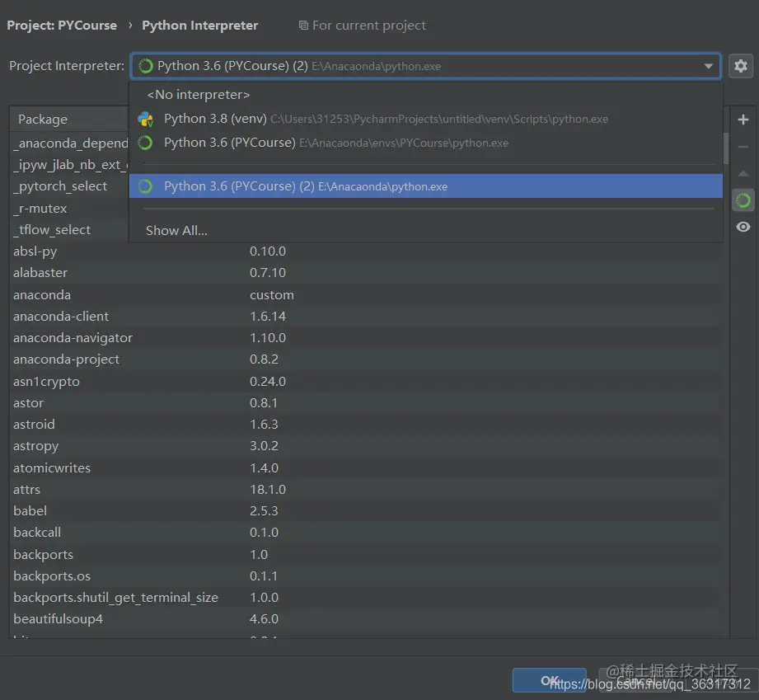Click the Project: PYCourse breadcrumb
This screenshot has height=700, width=759.
point(62,26)
